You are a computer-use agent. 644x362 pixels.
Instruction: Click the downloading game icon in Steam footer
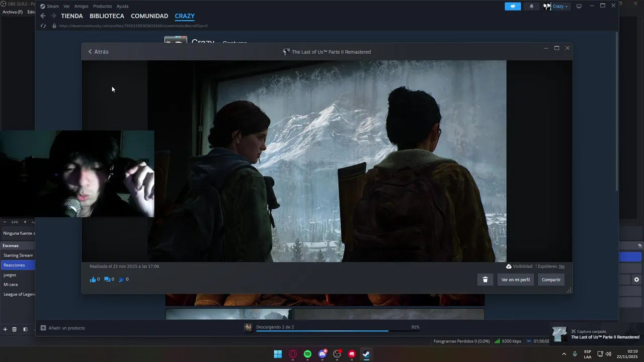click(249, 328)
